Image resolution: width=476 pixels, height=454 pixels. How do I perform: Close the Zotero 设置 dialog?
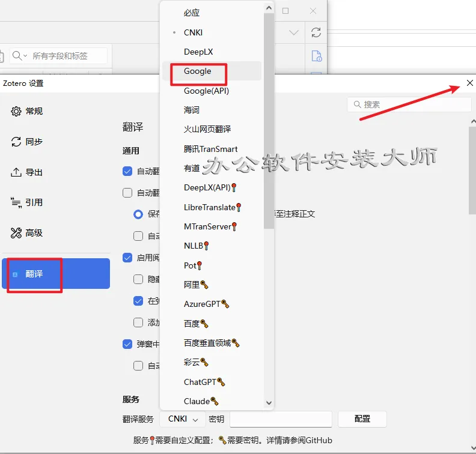[469, 83]
